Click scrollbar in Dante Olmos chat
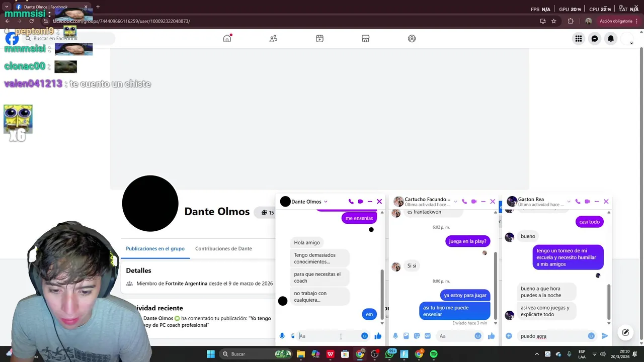The width and height of the screenshot is (644, 362). 382,295
